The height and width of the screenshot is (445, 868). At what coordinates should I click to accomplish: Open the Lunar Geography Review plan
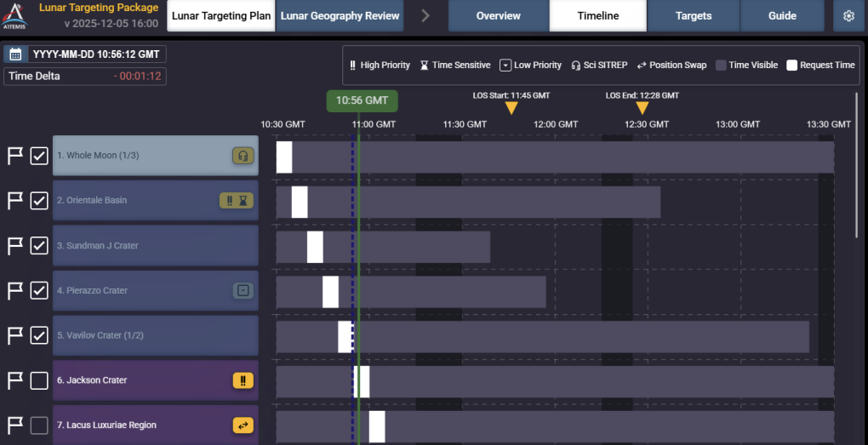click(339, 16)
